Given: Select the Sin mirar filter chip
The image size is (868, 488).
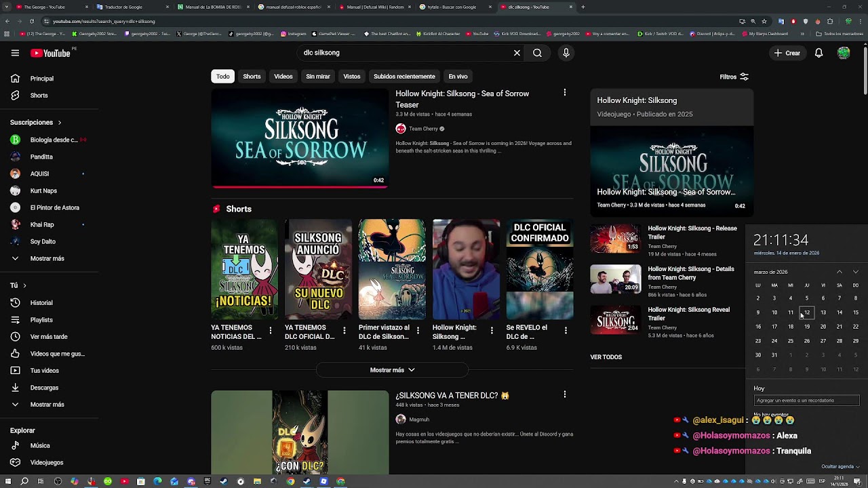Looking at the screenshot, I should [x=317, y=77].
